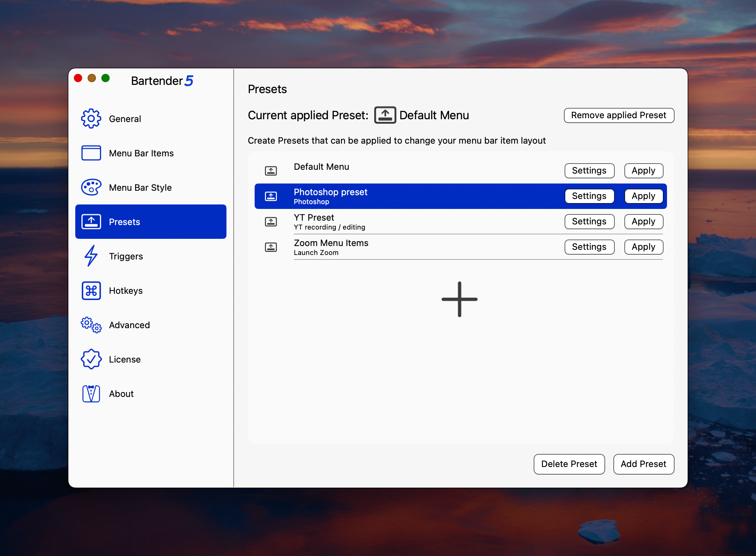Apply the YT Preset
Image resolution: width=756 pixels, height=556 pixels.
(643, 221)
